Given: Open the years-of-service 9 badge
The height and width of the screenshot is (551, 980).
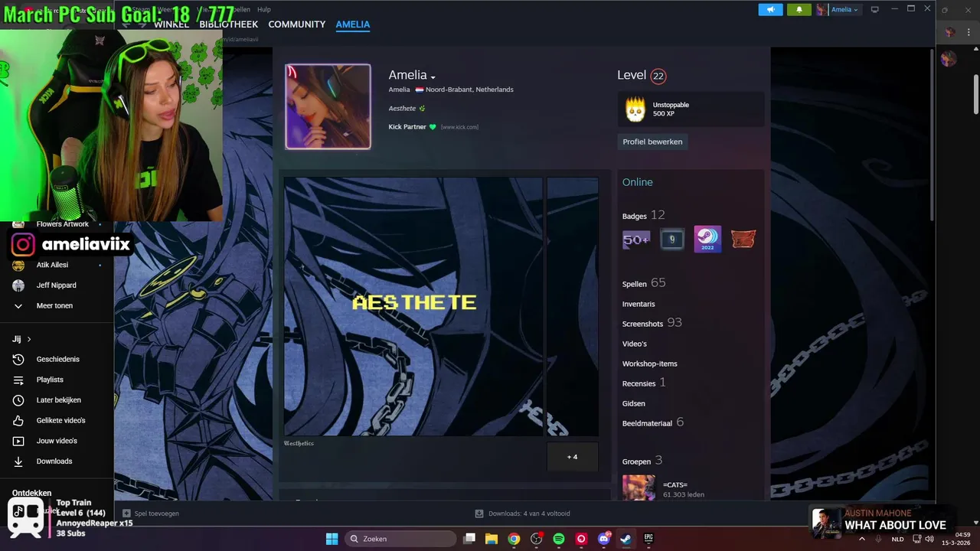Looking at the screenshot, I should pyautogui.click(x=671, y=240).
